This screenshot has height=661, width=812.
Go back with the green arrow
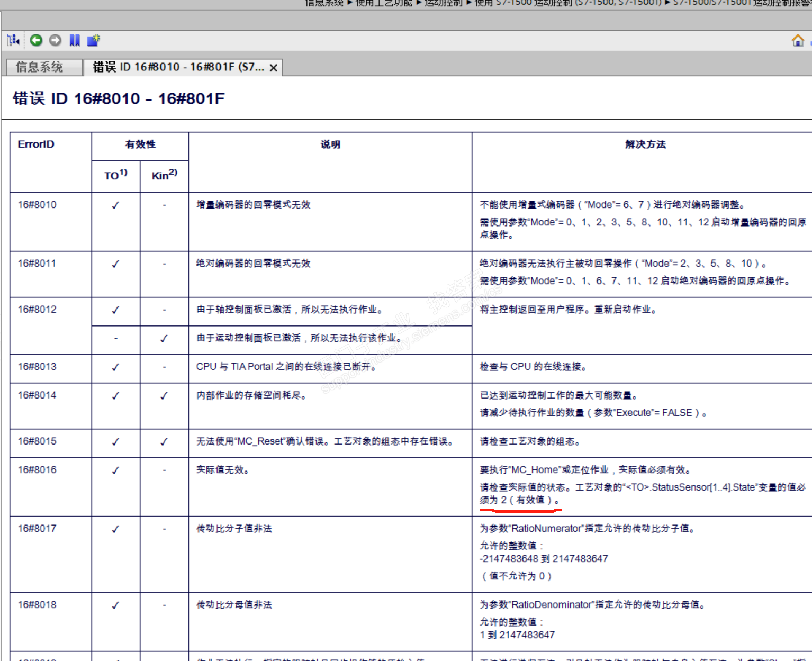click(36, 40)
